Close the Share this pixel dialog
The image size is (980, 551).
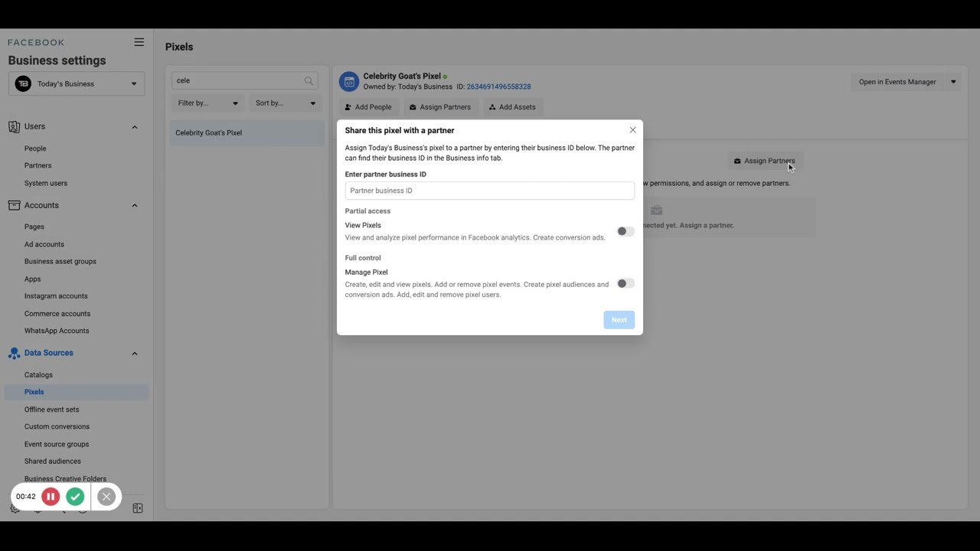point(632,130)
